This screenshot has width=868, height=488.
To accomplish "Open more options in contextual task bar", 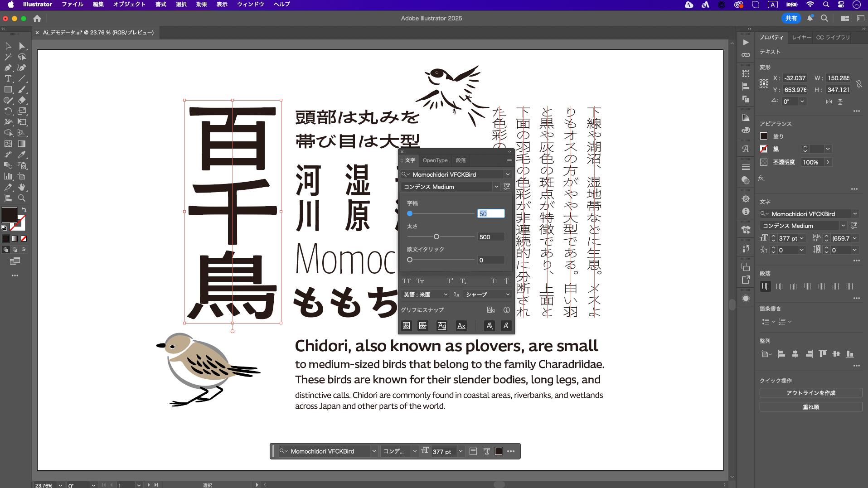I will [x=511, y=451].
